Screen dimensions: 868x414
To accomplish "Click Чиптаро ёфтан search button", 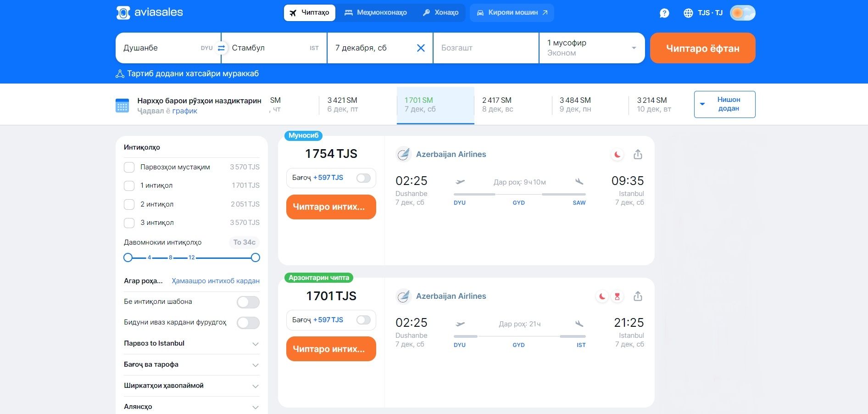I will (702, 48).
